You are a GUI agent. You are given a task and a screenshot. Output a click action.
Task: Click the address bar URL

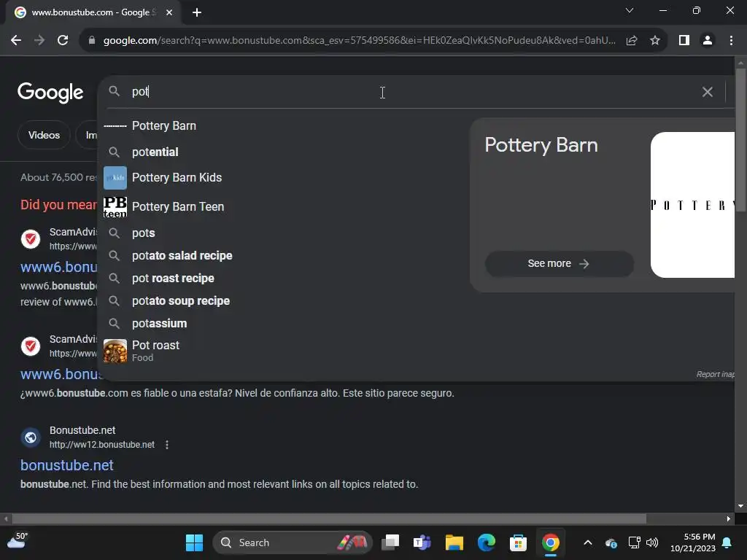click(359, 41)
